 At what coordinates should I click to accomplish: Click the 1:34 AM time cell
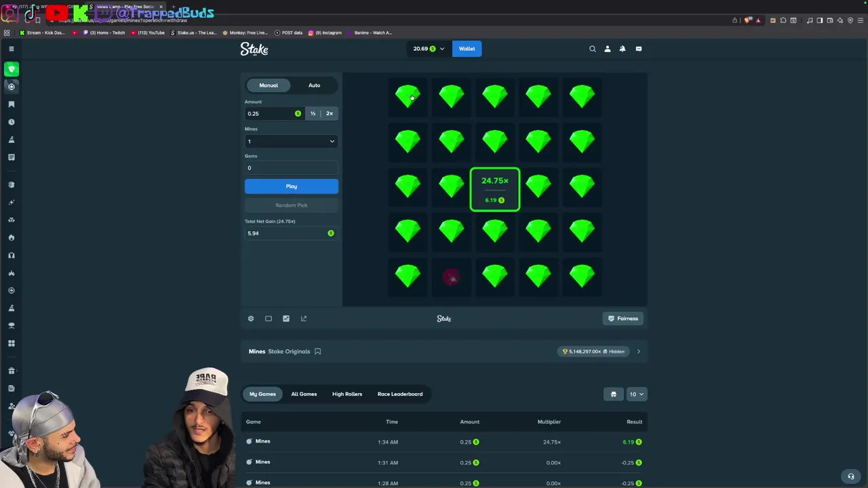[x=388, y=442]
